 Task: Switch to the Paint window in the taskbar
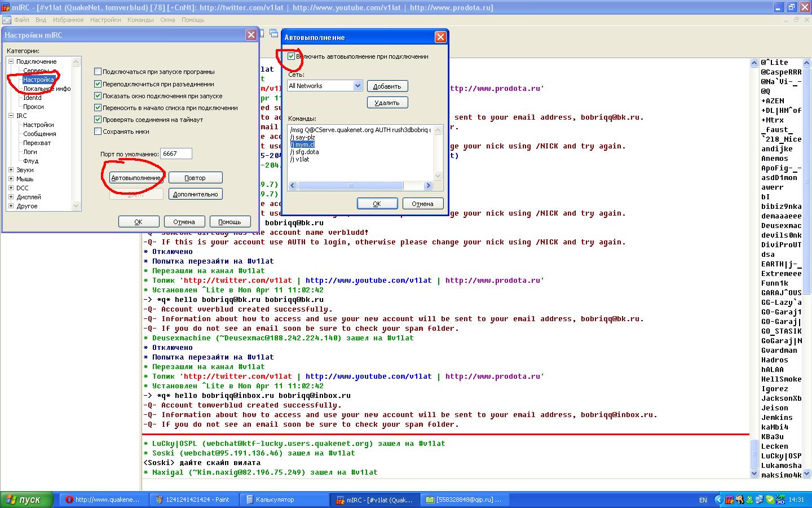[x=193, y=500]
